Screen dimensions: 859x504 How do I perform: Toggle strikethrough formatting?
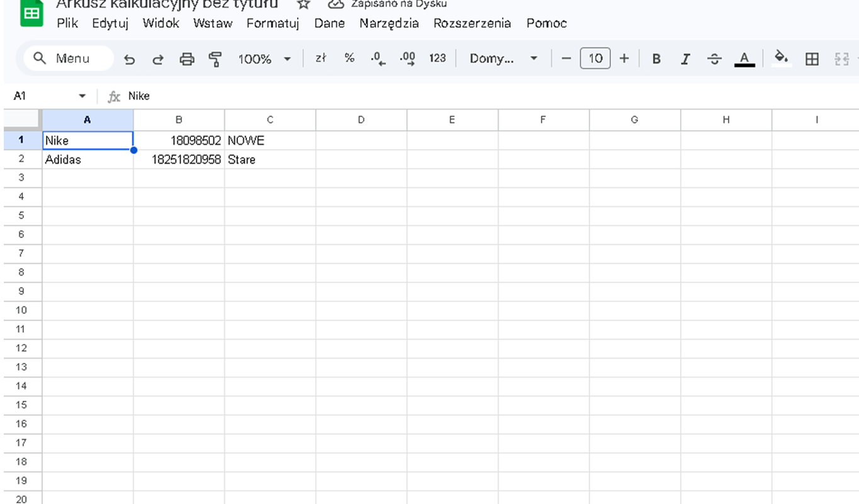714,59
